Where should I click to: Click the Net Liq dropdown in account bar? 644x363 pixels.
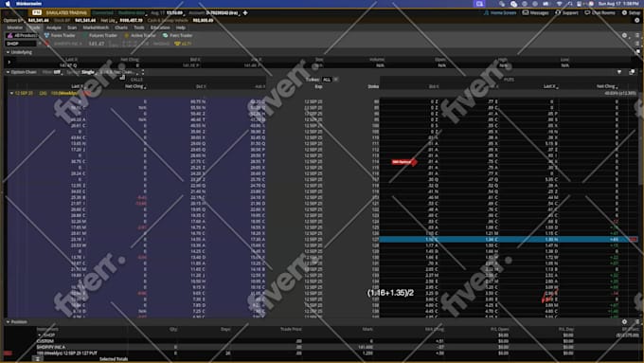108,20
